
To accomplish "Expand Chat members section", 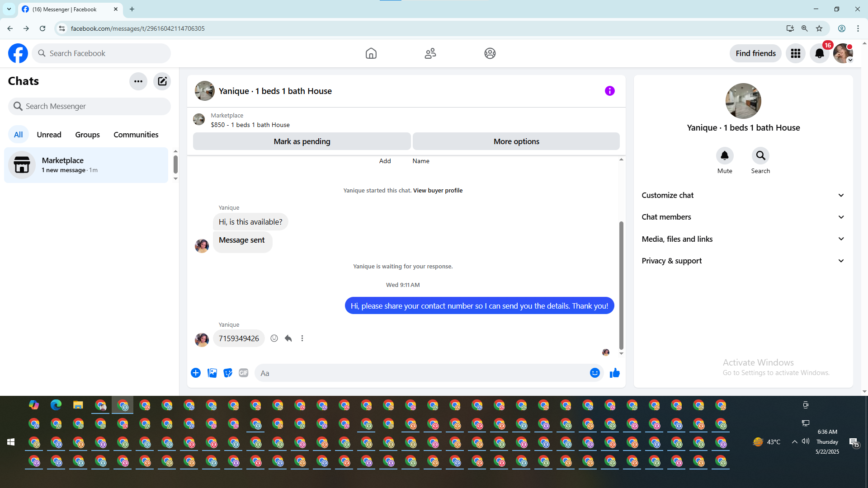I will click(x=743, y=217).
